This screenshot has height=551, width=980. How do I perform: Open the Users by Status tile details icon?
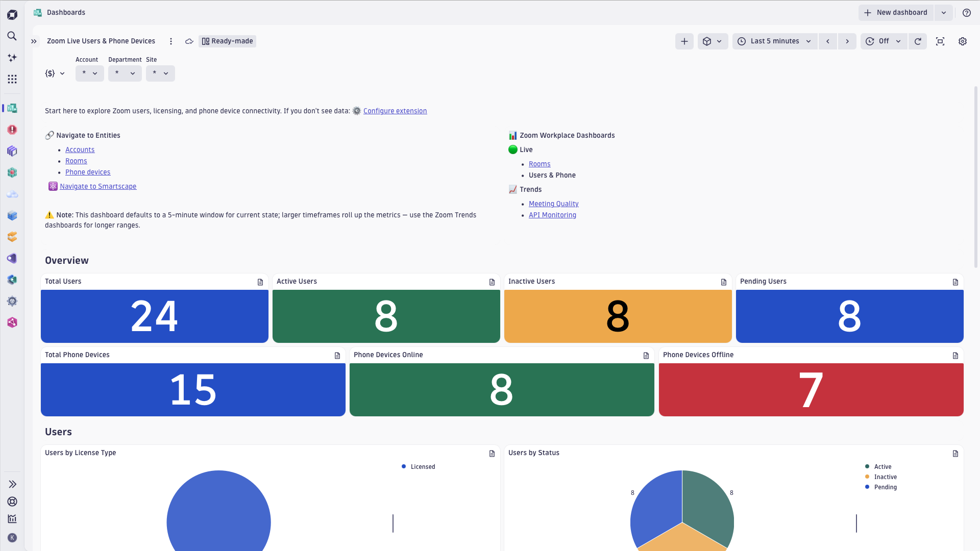click(955, 454)
